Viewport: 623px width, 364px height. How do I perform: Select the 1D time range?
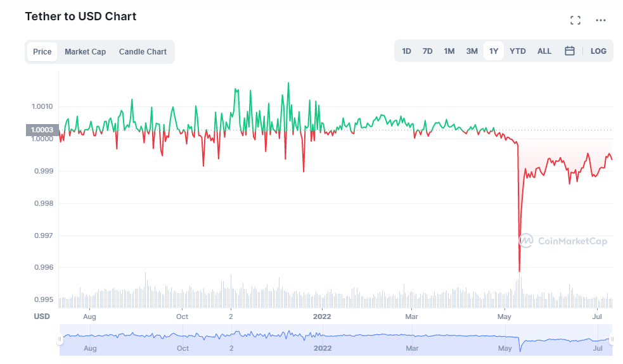(x=406, y=51)
